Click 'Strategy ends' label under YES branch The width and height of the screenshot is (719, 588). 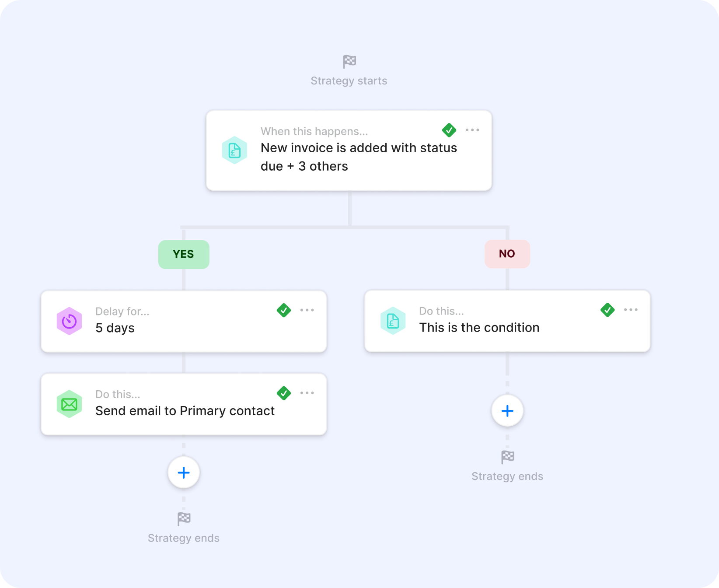[184, 538]
